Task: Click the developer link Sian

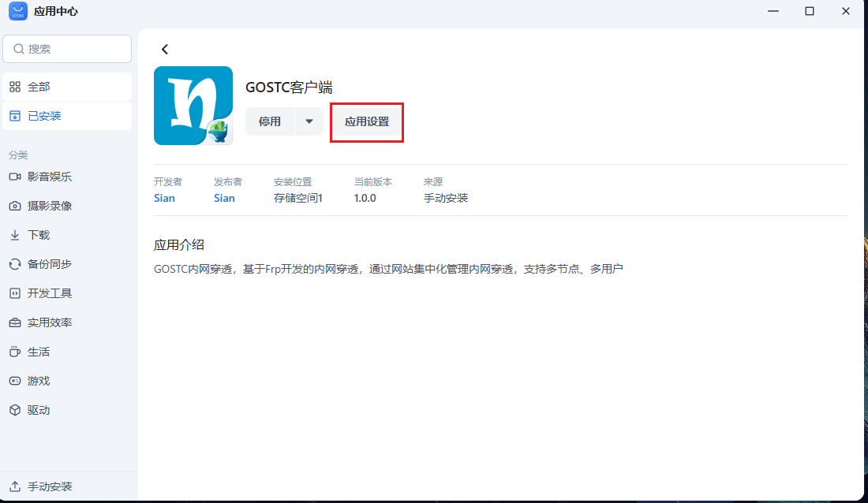Action: pos(164,198)
